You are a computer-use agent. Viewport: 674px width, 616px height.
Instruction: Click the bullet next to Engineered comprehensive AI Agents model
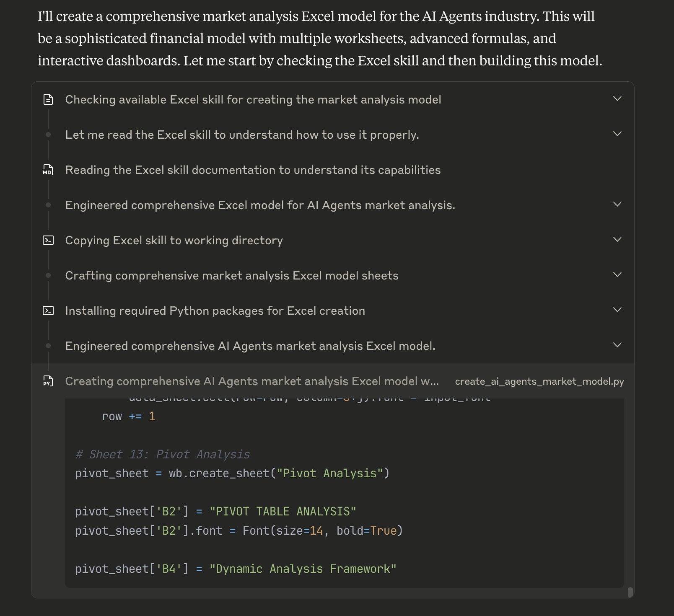point(48,346)
